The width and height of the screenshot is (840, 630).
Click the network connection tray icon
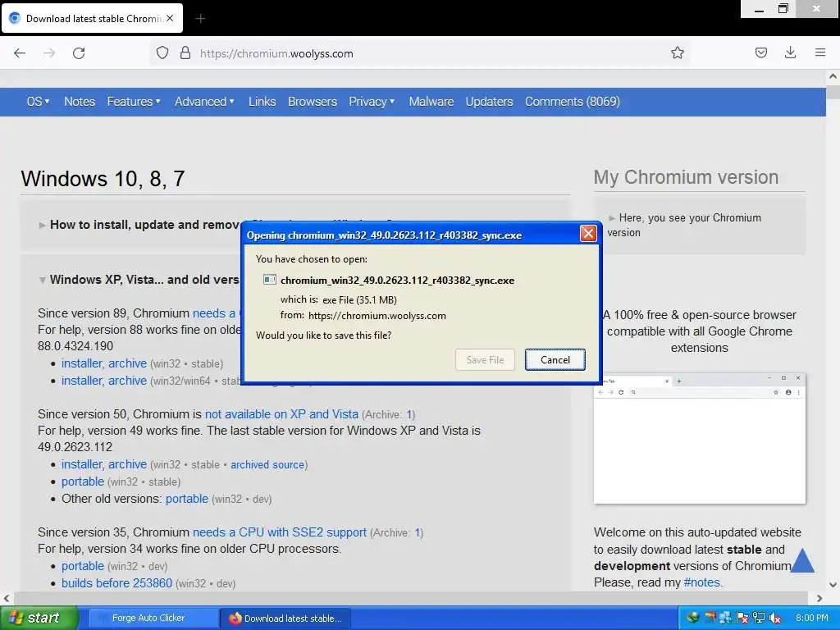(x=758, y=619)
